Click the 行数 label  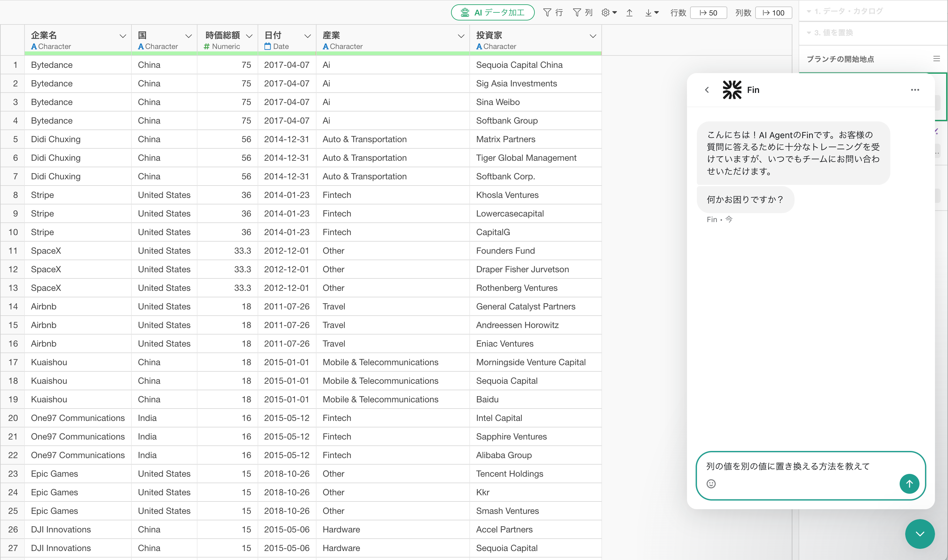[678, 13]
